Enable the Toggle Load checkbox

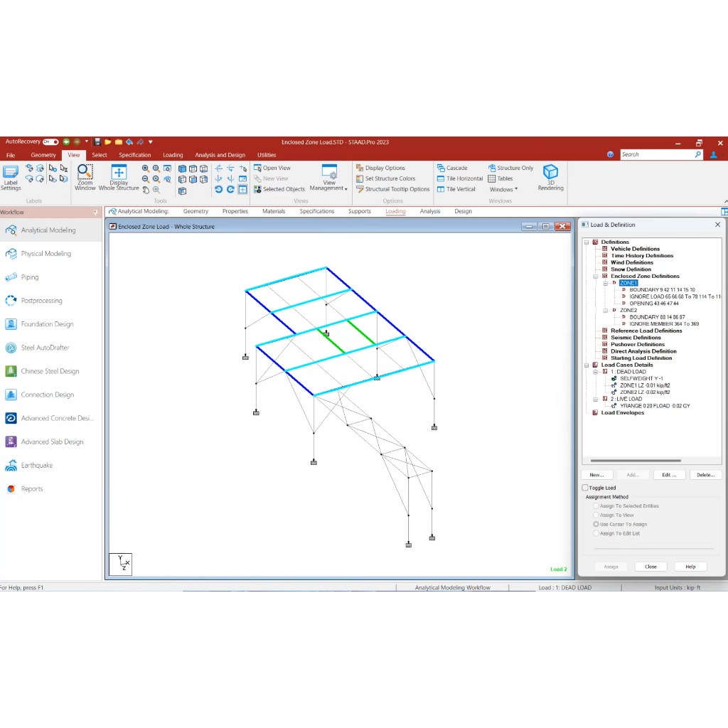coord(586,488)
